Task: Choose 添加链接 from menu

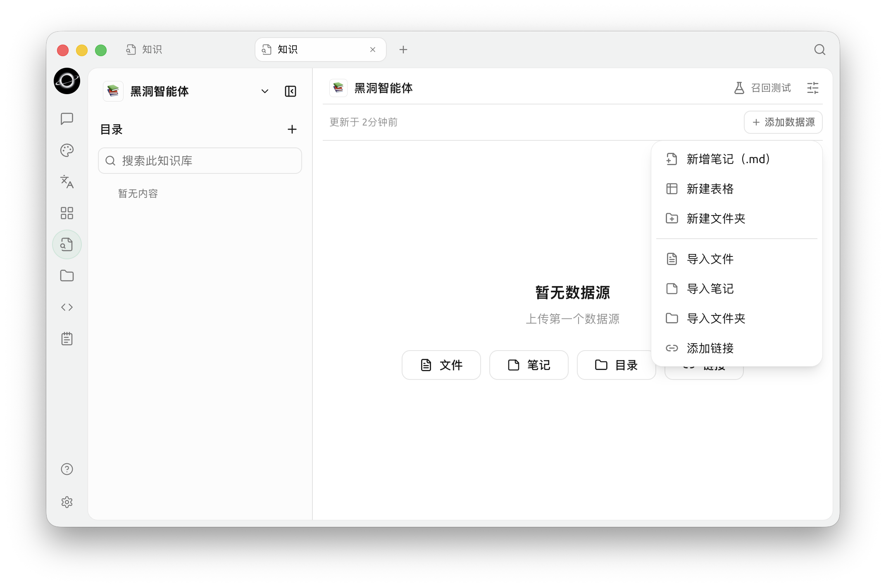Action: 737,348
